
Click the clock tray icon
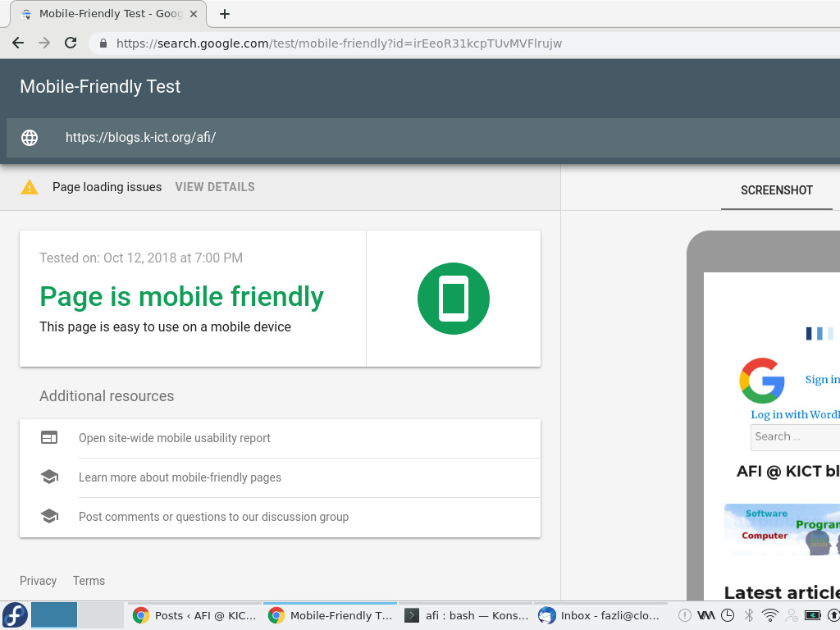[728, 615]
